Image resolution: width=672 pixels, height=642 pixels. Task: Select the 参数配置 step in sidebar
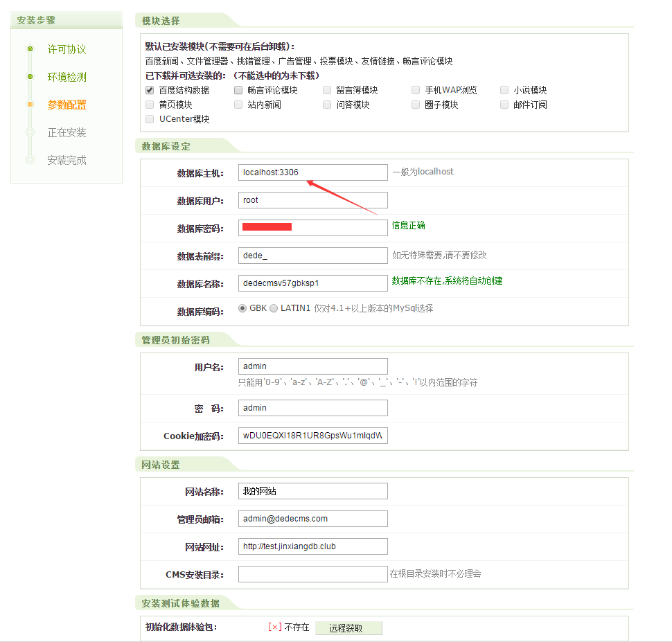67,105
